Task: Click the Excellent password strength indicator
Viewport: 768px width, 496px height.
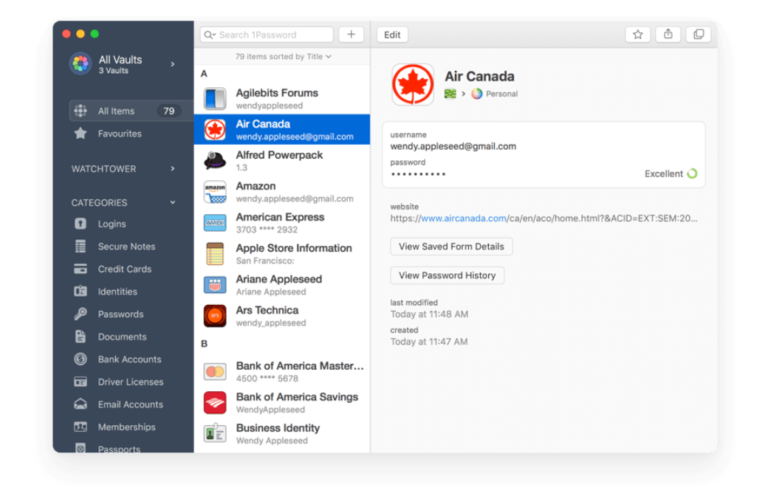Action: 671,174
